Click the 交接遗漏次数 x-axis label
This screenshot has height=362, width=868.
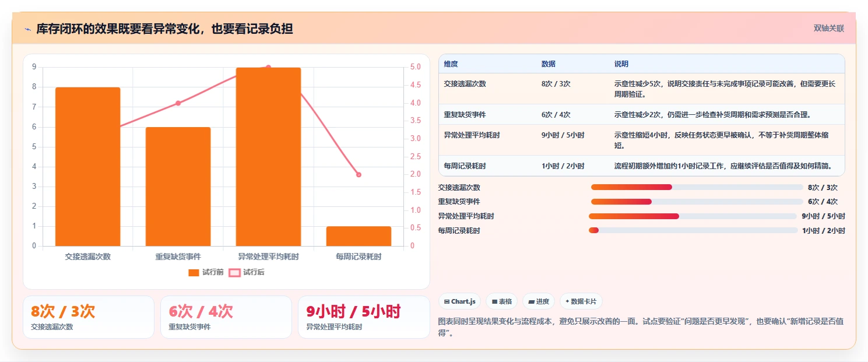click(88, 256)
